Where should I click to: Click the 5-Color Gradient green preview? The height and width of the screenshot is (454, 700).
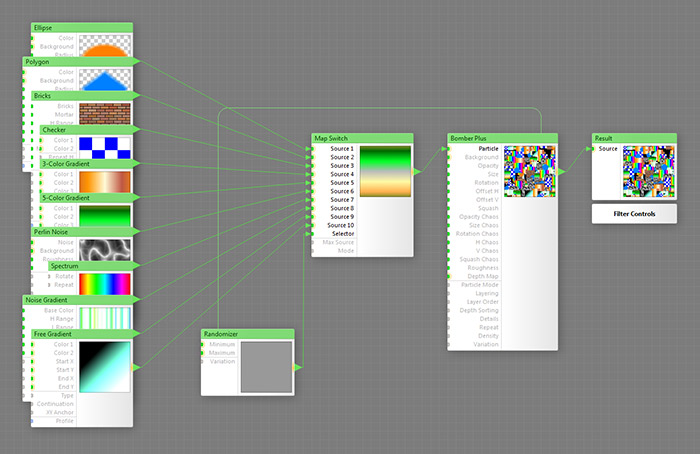[105, 216]
